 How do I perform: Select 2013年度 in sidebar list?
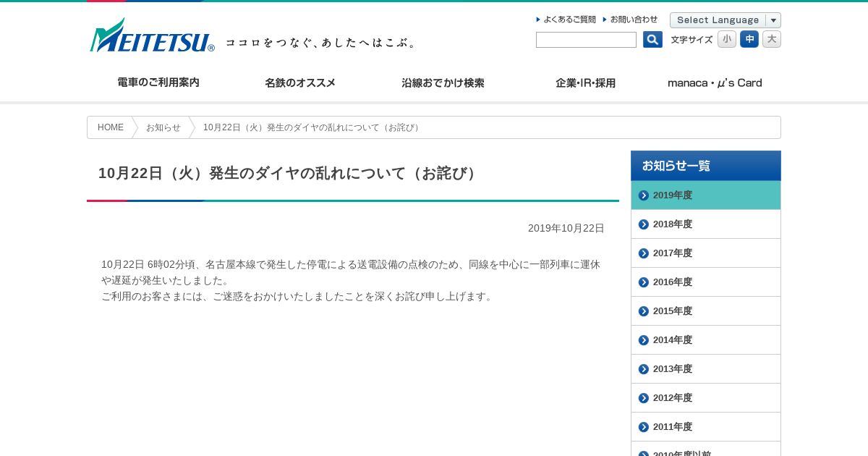click(x=706, y=369)
